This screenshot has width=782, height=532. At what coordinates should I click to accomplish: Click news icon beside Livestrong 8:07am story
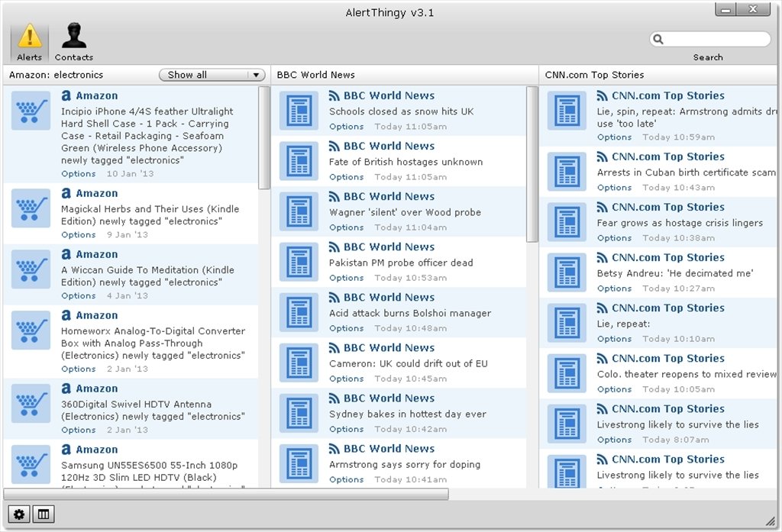click(567, 423)
